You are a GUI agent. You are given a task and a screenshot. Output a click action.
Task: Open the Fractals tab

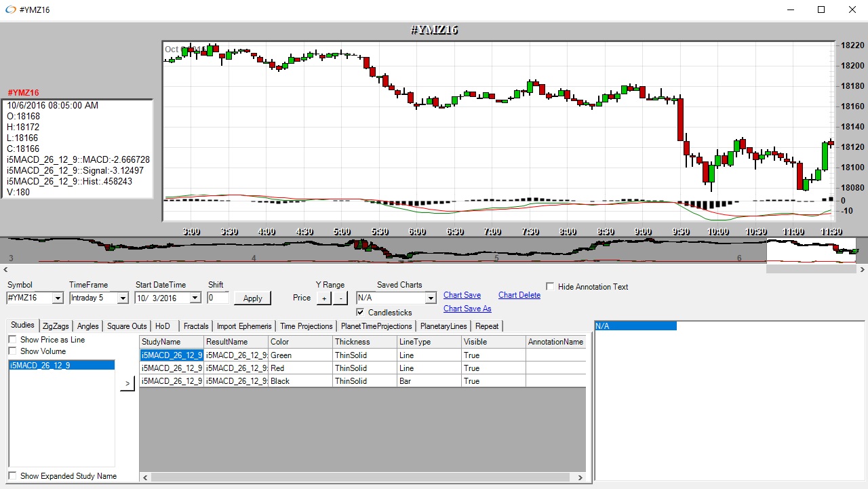(196, 326)
